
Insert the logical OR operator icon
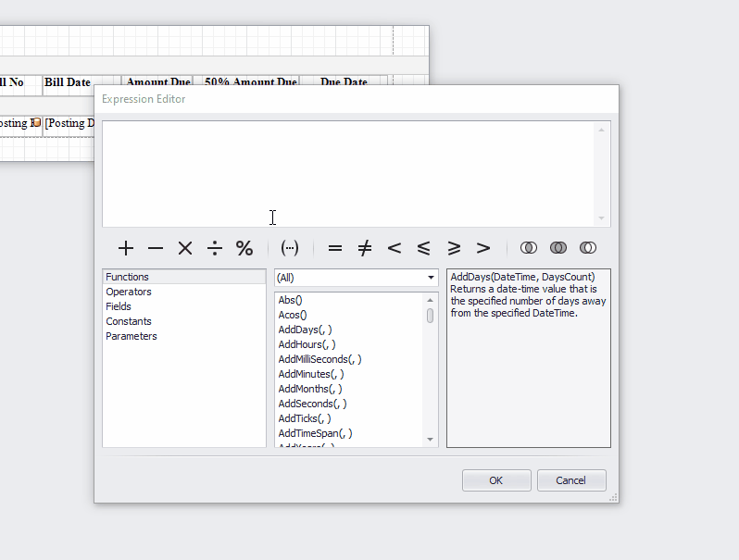pos(558,248)
